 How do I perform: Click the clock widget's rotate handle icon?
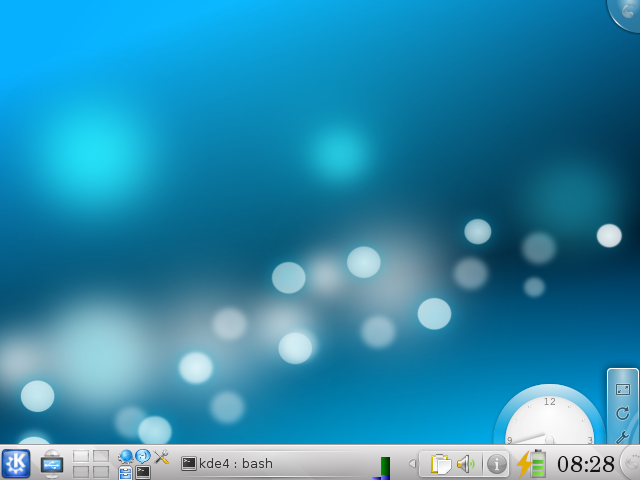[623, 413]
